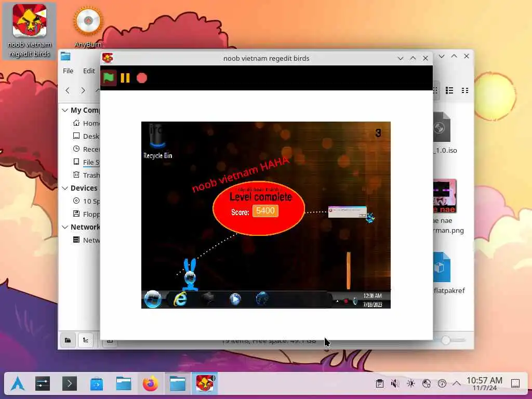Click the Recycle Bin icon in game
This screenshot has width=532, height=399.
pos(157,141)
